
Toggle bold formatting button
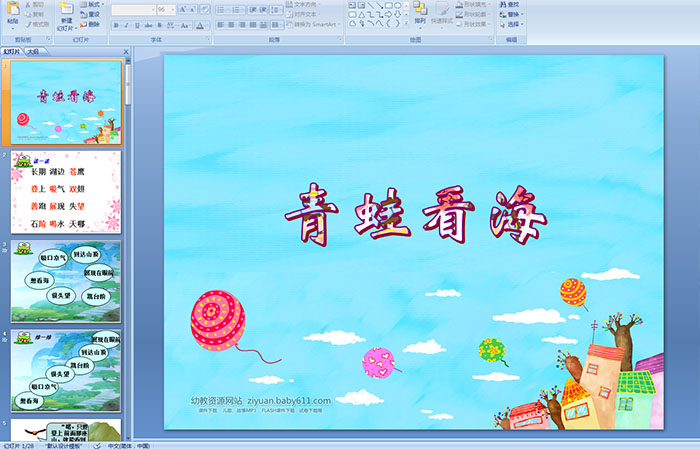(115, 24)
